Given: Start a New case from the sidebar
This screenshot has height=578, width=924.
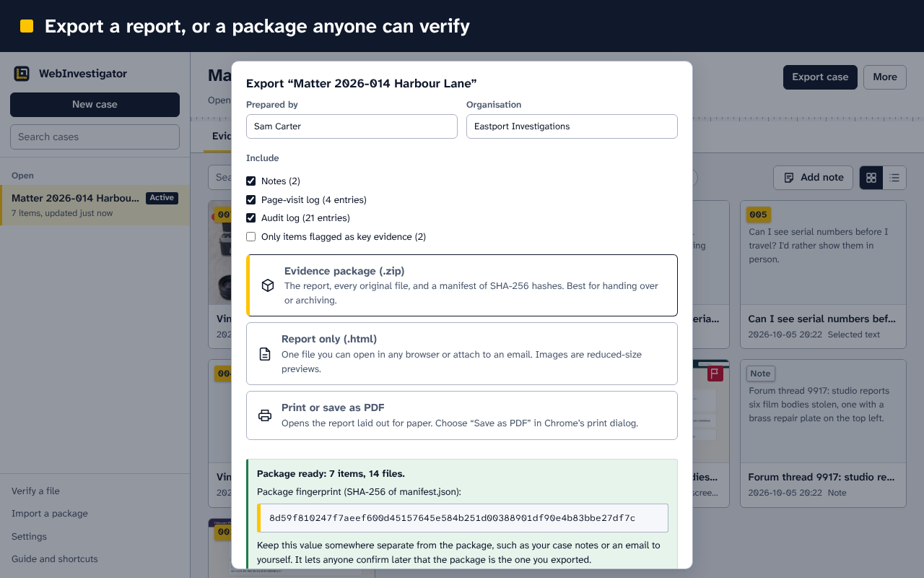Looking at the screenshot, I should click(95, 105).
